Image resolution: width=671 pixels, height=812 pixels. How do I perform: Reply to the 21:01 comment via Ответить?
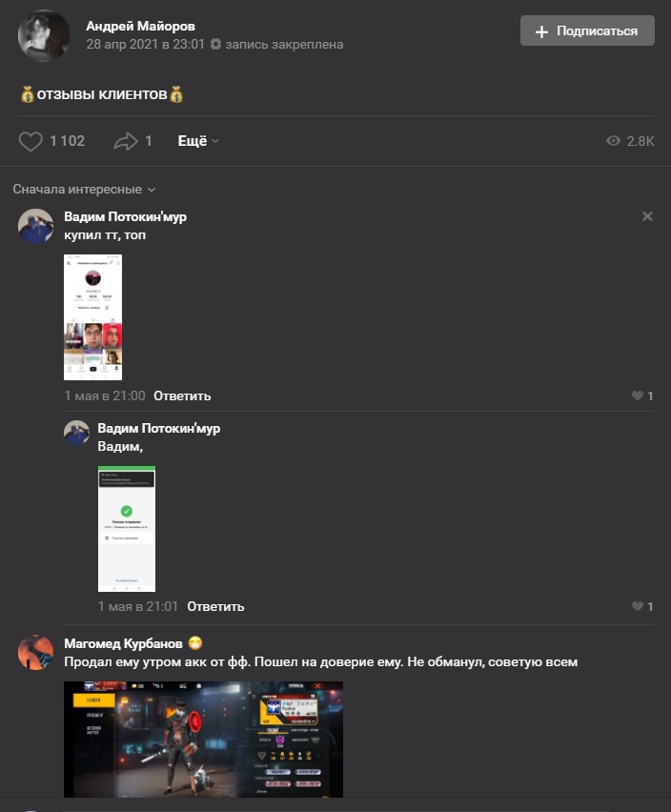pos(215,606)
